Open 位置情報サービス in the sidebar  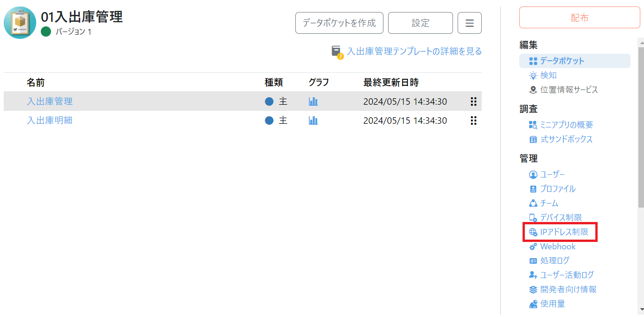click(x=569, y=89)
